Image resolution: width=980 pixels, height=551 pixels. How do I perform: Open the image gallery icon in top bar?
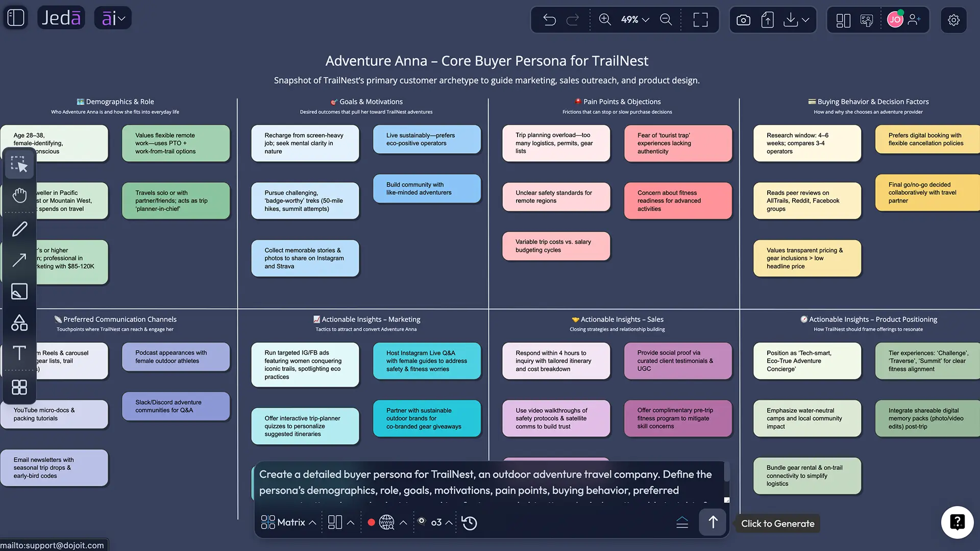click(x=867, y=20)
